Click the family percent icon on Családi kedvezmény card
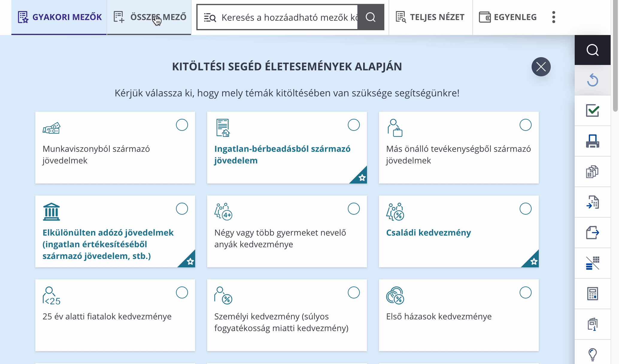Screen dimensions: 619x364 point(395,212)
